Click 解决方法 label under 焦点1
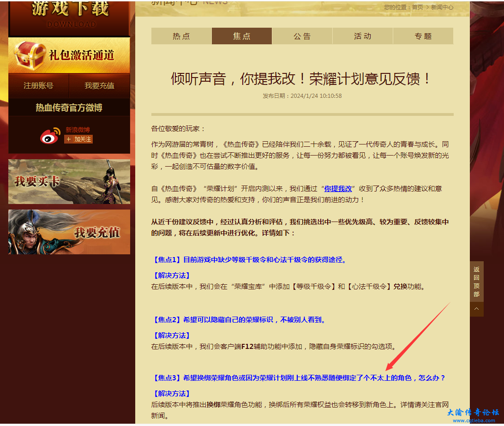The image size is (504, 426). [x=172, y=276]
